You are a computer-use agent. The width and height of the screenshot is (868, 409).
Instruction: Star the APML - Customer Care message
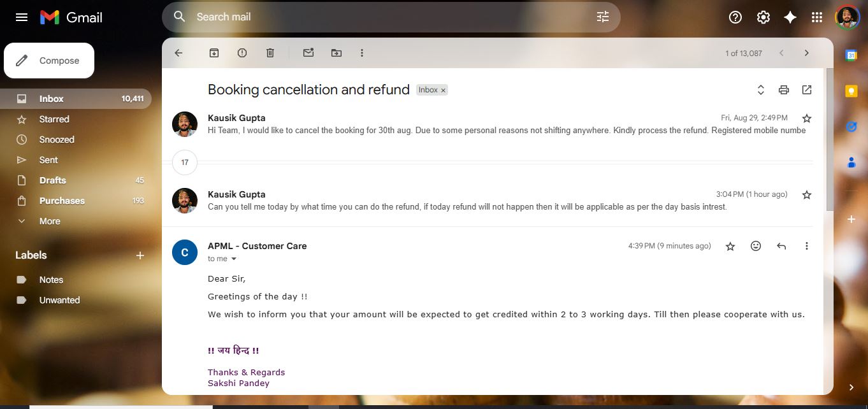point(730,246)
